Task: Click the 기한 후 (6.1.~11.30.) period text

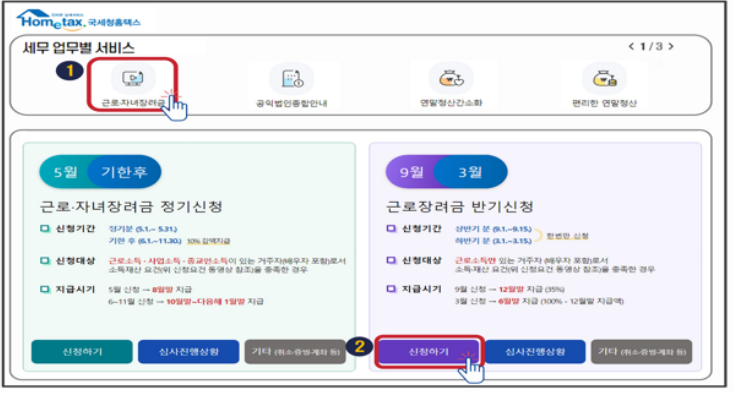Action: [145, 241]
